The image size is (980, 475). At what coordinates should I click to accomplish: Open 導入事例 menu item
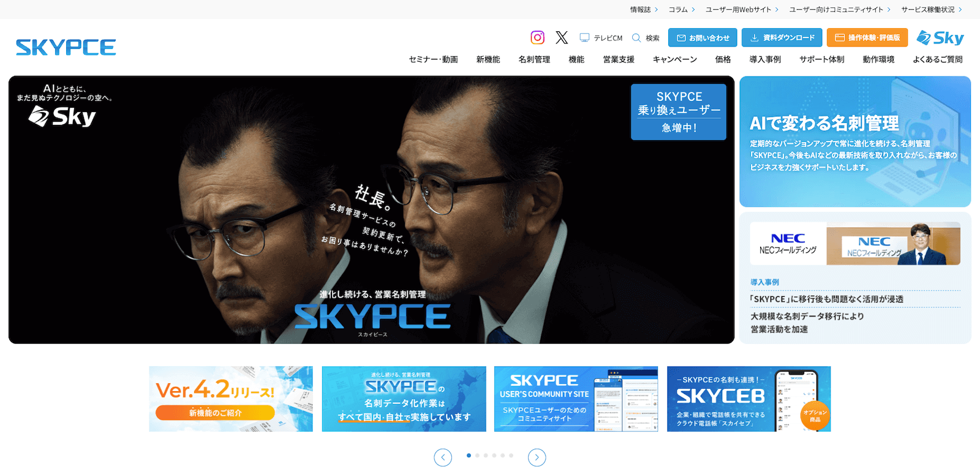pos(766,59)
